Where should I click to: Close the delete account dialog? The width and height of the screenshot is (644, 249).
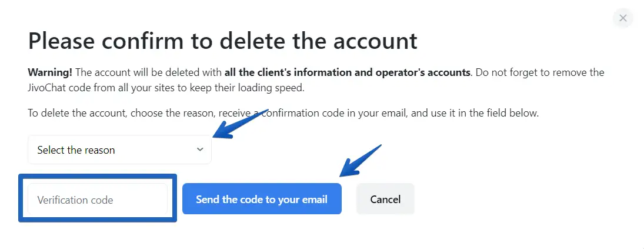(x=623, y=18)
